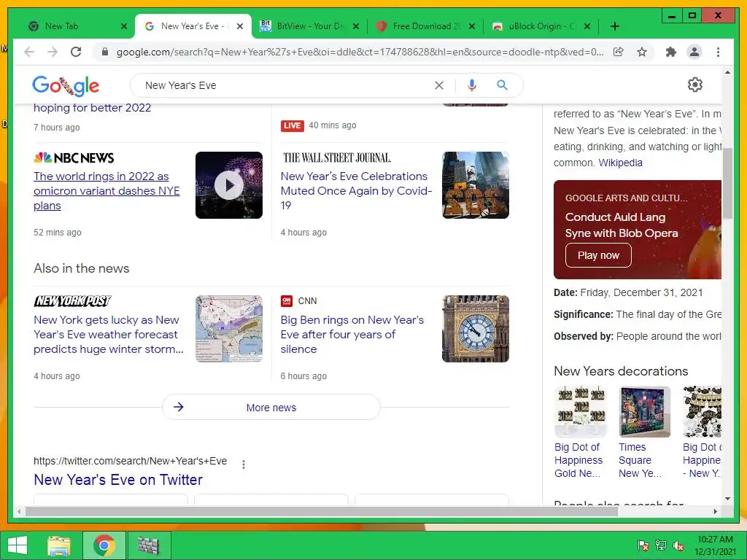747x560 pixels.
Task: Open Google quick settings gear
Action: click(694, 85)
